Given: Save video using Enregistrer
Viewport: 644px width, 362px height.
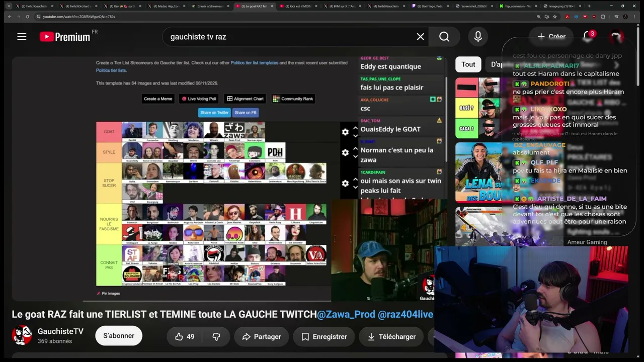Looking at the screenshot, I should tap(324, 337).
